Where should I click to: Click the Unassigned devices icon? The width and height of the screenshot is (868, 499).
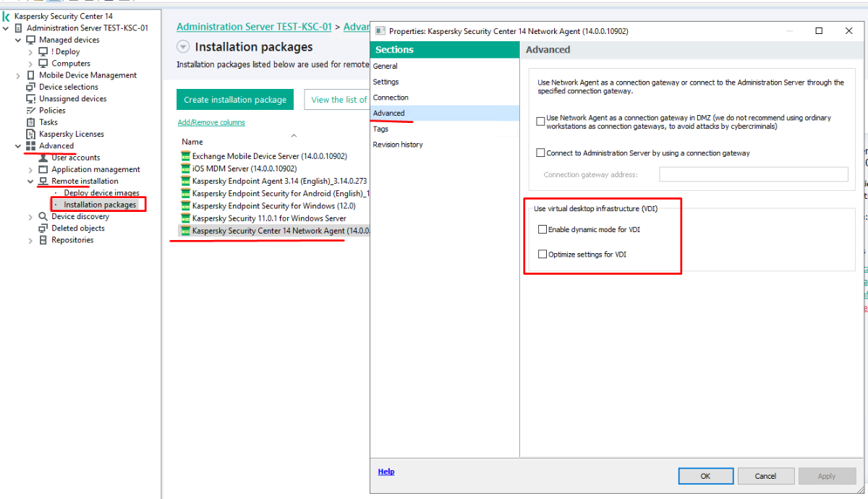tap(31, 98)
